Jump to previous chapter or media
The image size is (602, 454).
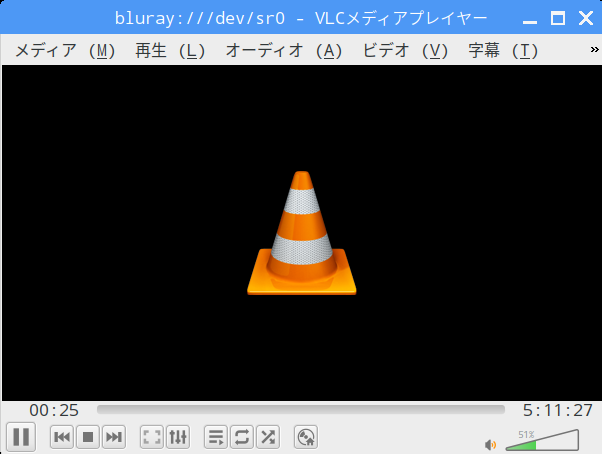(x=62, y=437)
